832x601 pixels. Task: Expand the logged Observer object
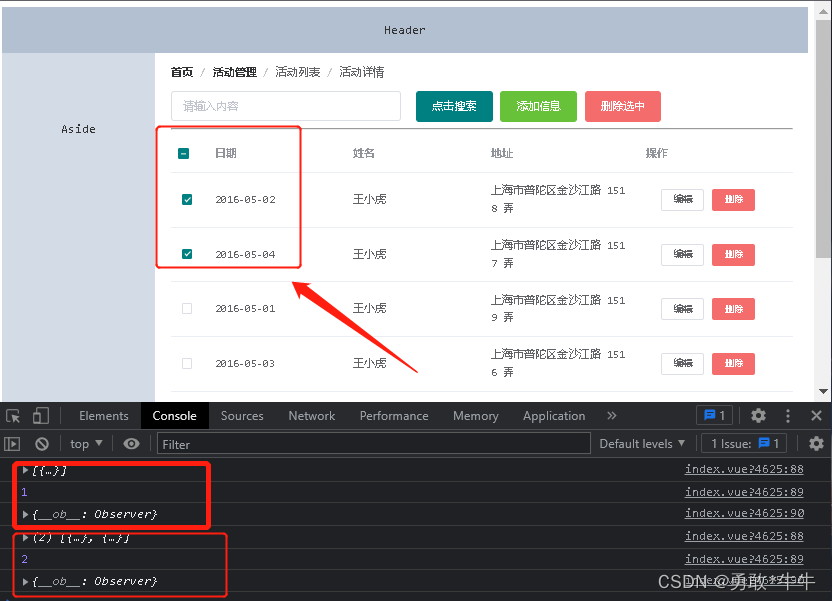[25, 513]
